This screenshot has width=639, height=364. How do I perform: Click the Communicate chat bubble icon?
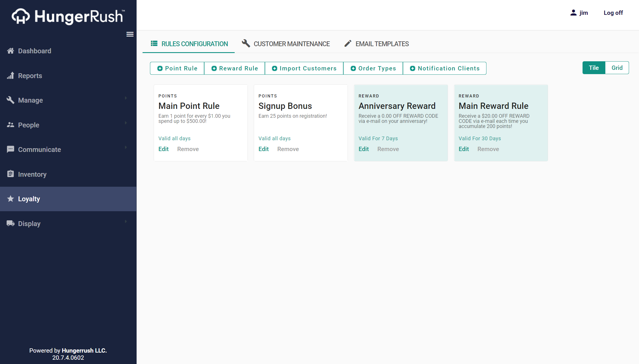11,149
